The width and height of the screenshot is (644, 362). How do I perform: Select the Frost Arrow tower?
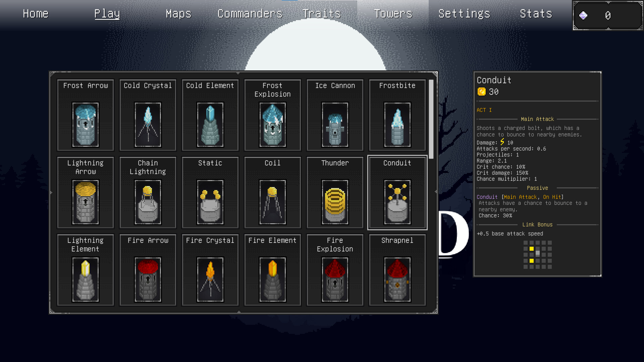point(85,115)
